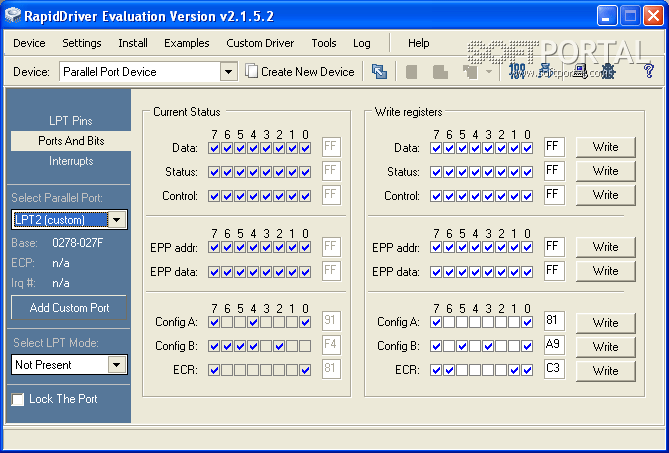The image size is (669, 453).
Task: Open the Examples menu
Action: click(x=186, y=43)
